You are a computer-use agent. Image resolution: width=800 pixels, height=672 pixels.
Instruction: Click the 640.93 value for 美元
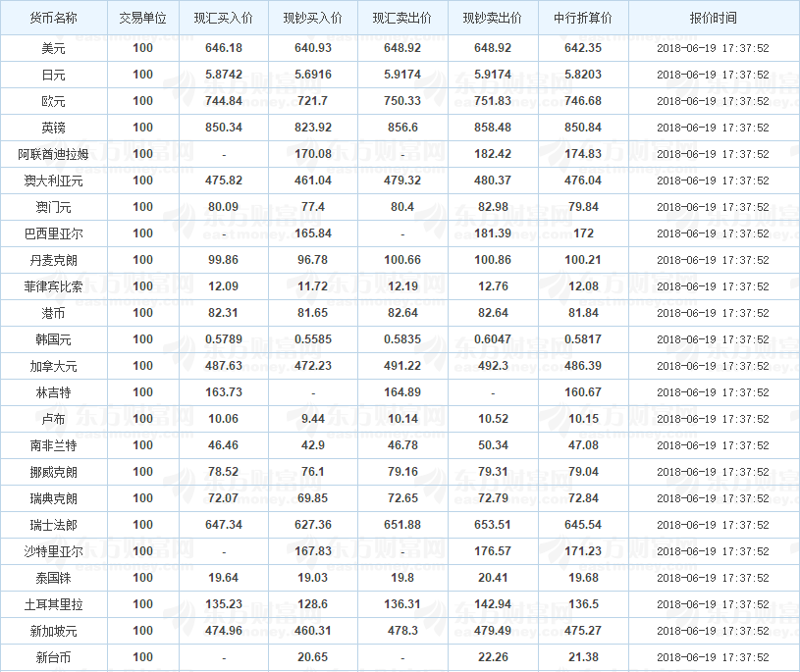tap(313, 48)
